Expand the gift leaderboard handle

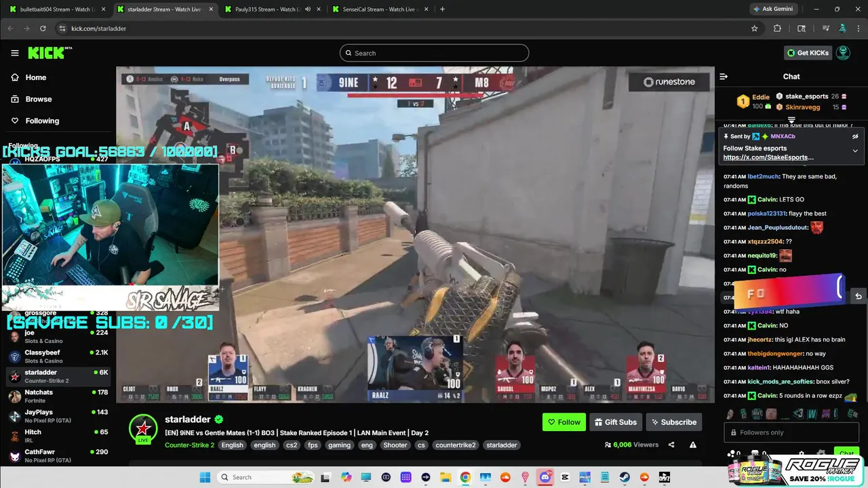click(791, 121)
